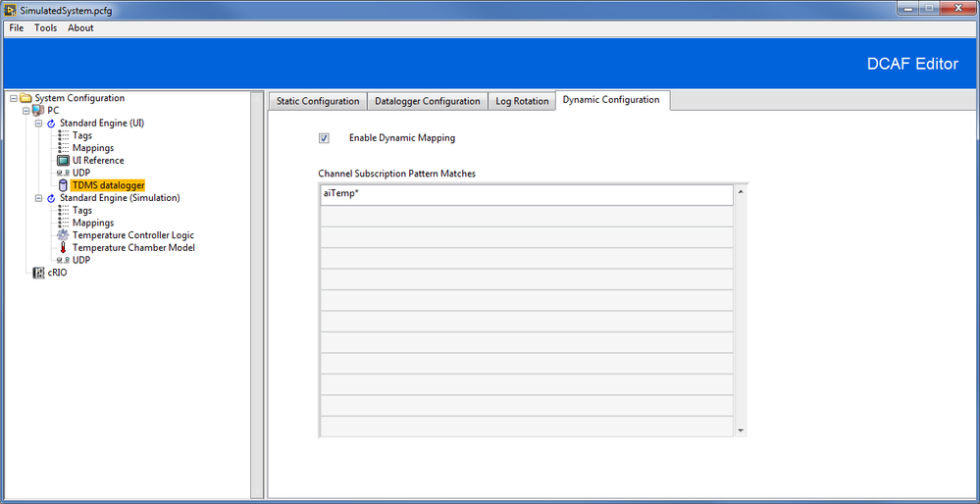Collapse the System Configuration root node
The image size is (980, 504).
tap(13, 98)
